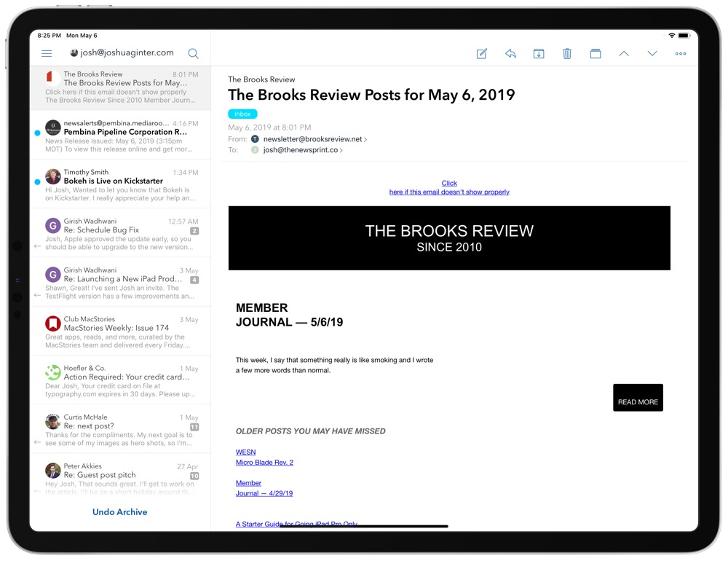Click the Inbox label tag
The image size is (728, 561).
pyautogui.click(x=242, y=114)
